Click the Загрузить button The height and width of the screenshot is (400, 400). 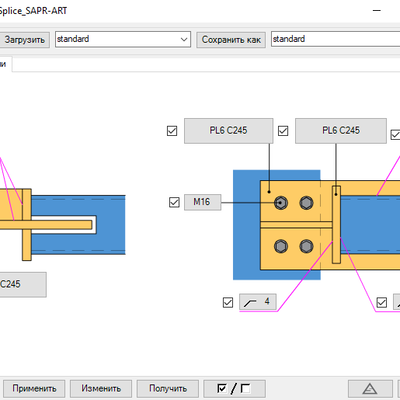pyautogui.click(x=24, y=40)
